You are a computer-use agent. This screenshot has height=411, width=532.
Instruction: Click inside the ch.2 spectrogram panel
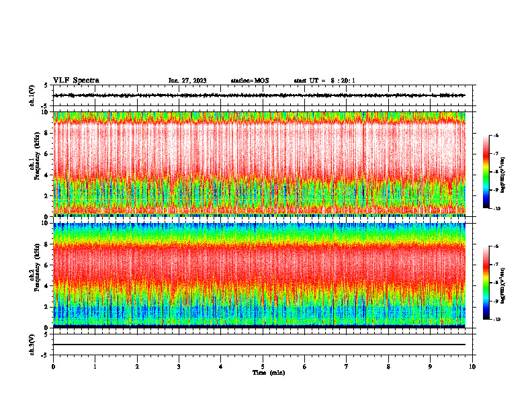coord(259,275)
